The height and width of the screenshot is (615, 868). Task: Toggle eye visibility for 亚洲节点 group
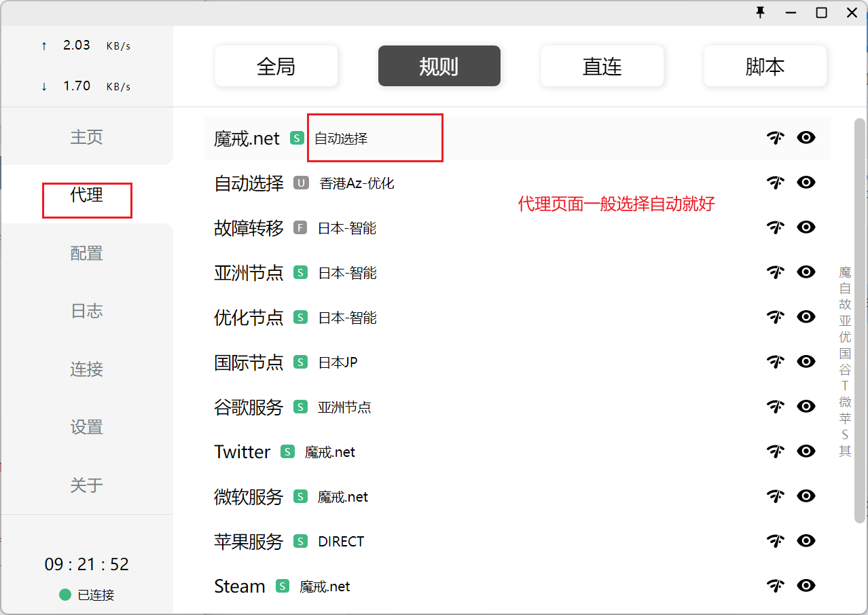tap(806, 272)
